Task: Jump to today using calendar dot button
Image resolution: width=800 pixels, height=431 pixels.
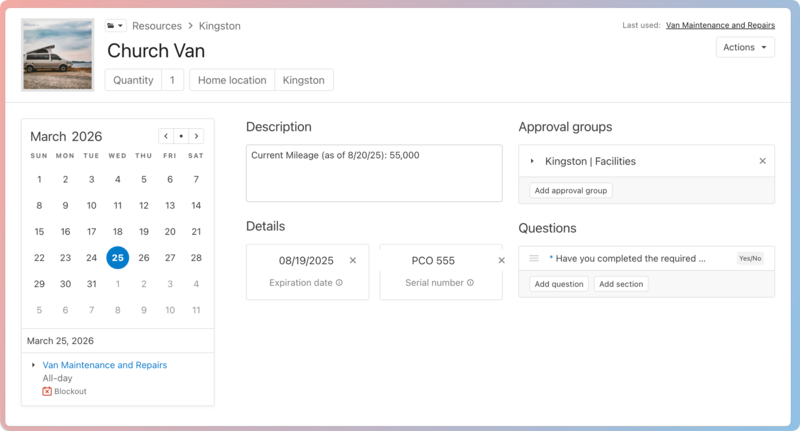Action: click(181, 136)
